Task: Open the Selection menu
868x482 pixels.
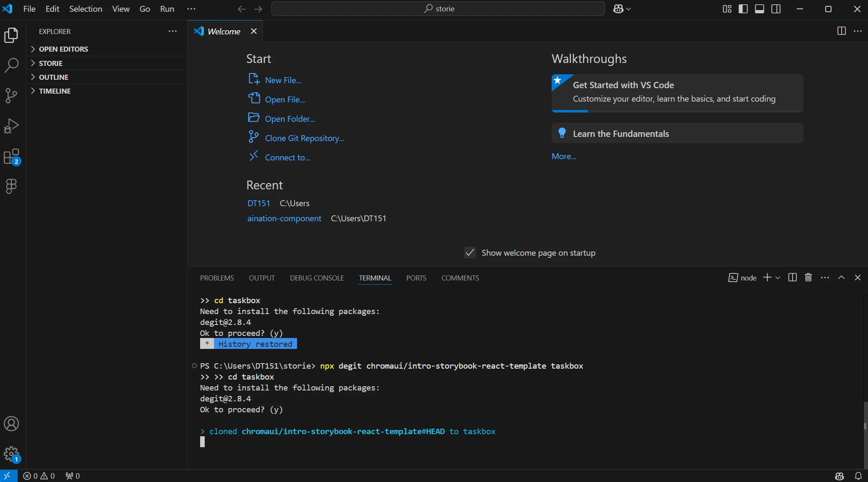Action: click(x=86, y=9)
